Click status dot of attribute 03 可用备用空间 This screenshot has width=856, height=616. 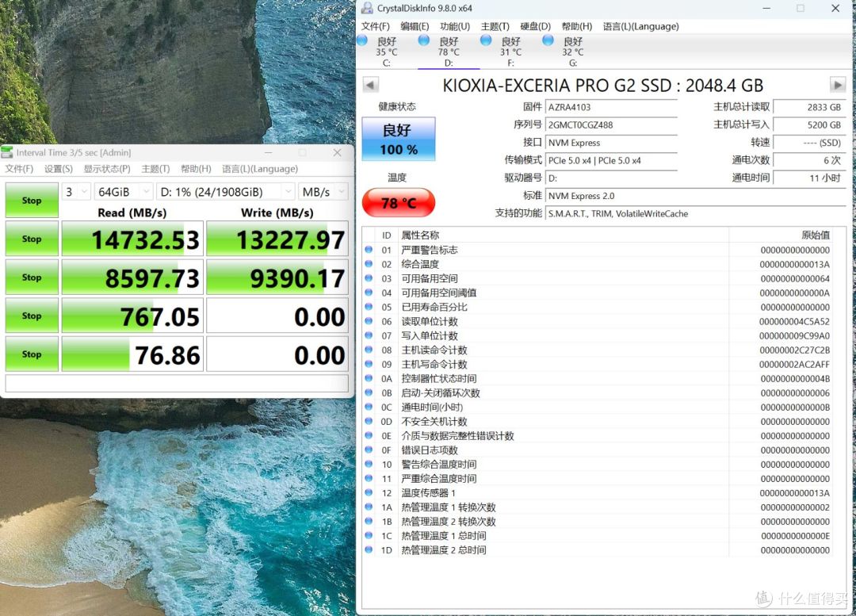pos(369,278)
